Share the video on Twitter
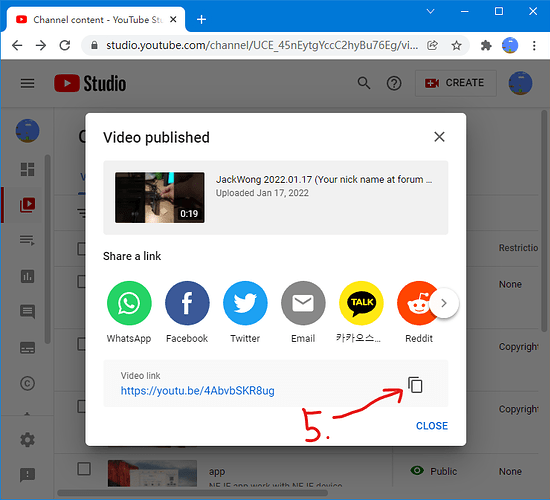This screenshot has width=550, height=500. [245, 303]
